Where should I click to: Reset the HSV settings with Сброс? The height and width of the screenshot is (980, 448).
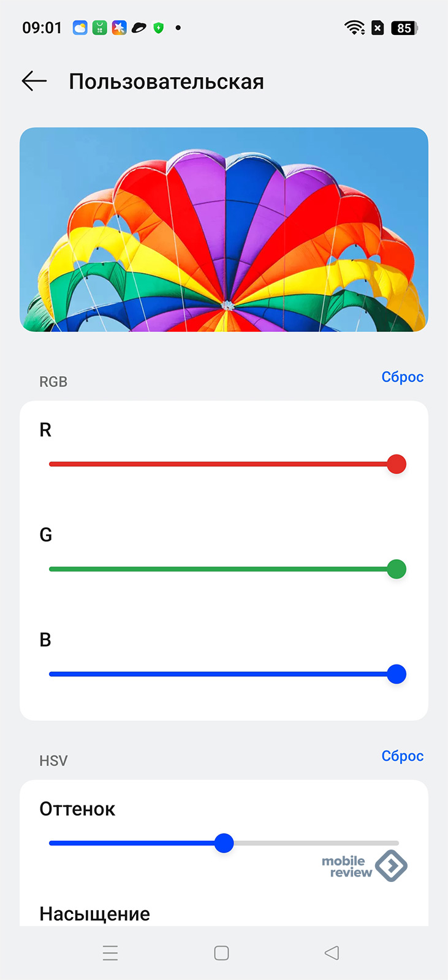pos(402,756)
